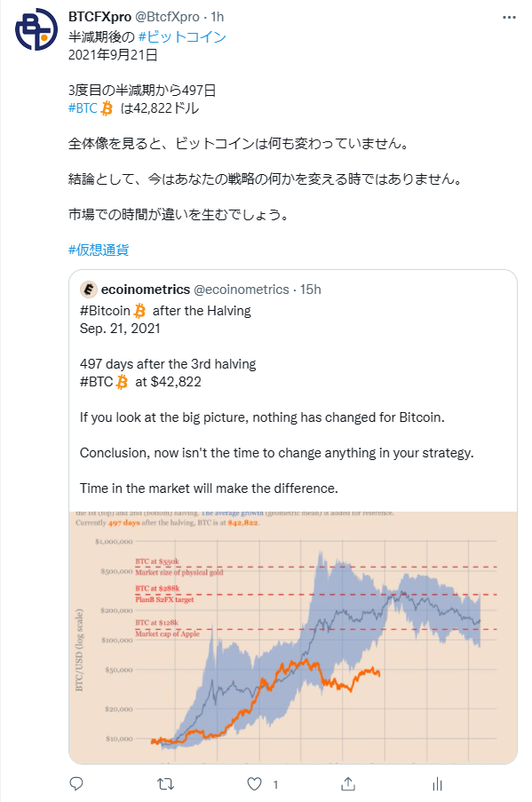Viewport: 532px width, 802px height.
Task: Open the tweet's 1h timestamp
Action: (218, 17)
